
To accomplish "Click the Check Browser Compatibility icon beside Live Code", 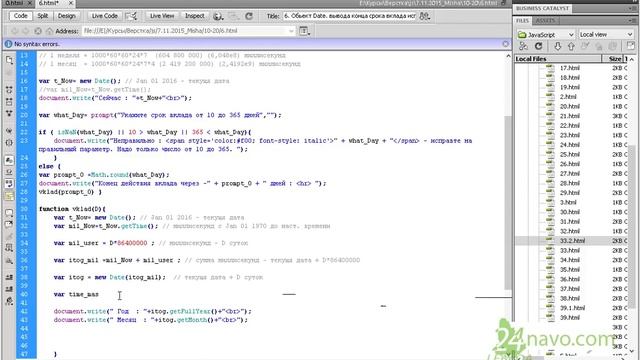I will [x=131, y=16].
